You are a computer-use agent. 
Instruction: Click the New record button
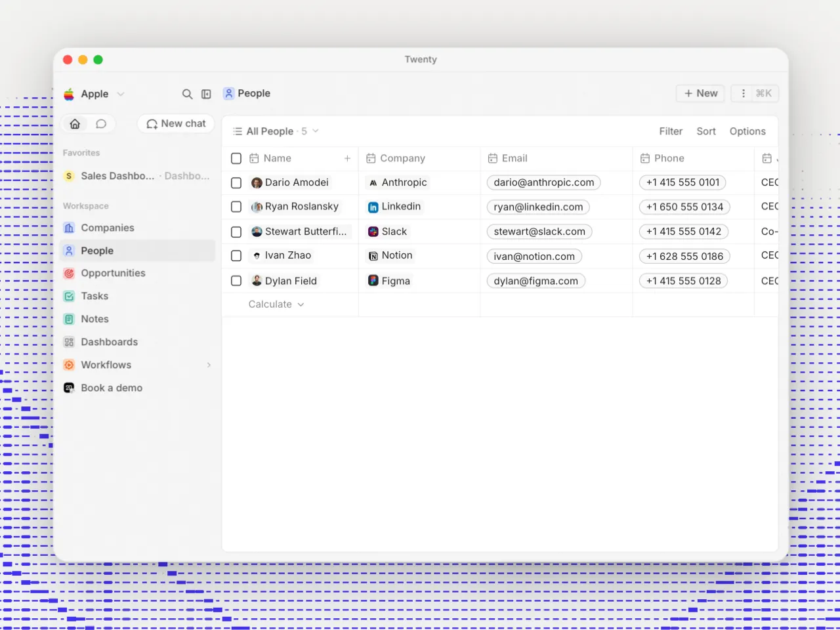point(700,93)
